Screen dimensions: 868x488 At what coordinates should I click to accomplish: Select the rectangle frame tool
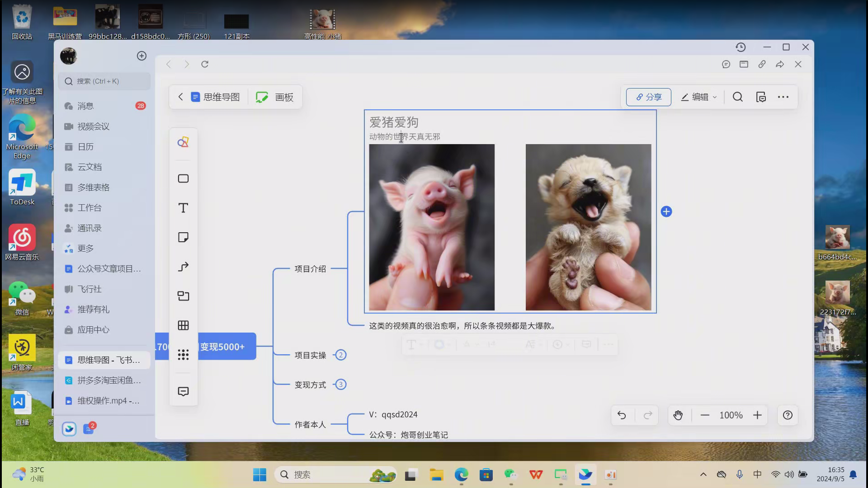pyautogui.click(x=183, y=178)
